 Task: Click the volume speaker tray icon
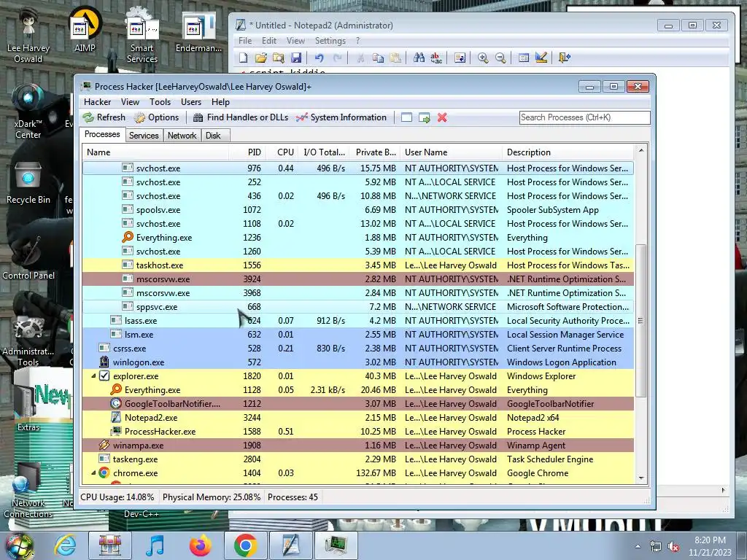click(x=673, y=547)
